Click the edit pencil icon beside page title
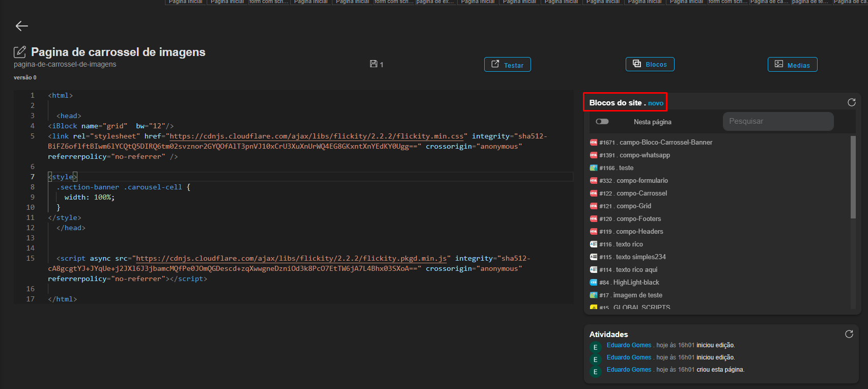 click(x=20, y=52)
